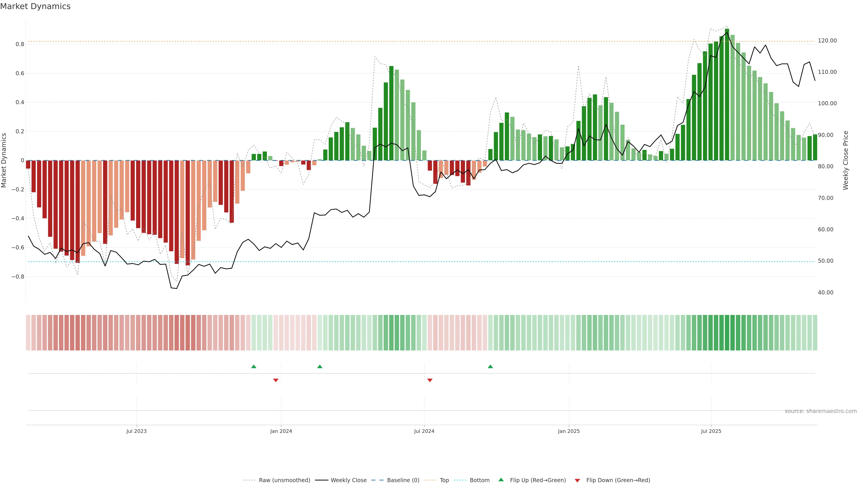Click the Weekly Close legend line sample
868x488 pixels.
pos(321,480)
